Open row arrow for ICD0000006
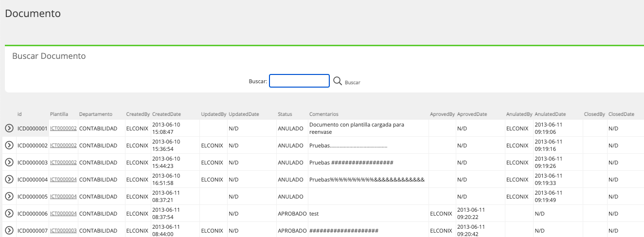 point(9,214)
